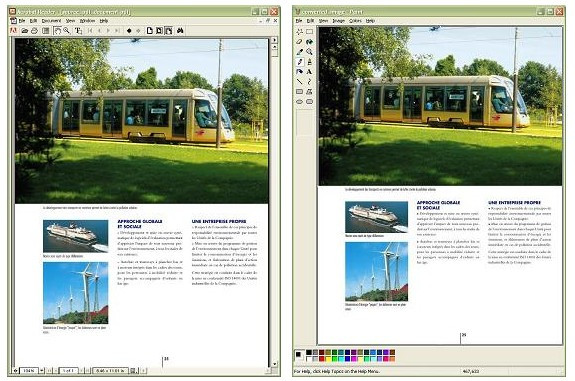This screenshot has width=575, height=381.
Task: Open the zoom percentage dropdown in Acrobat
Action: tap(41, 371)
